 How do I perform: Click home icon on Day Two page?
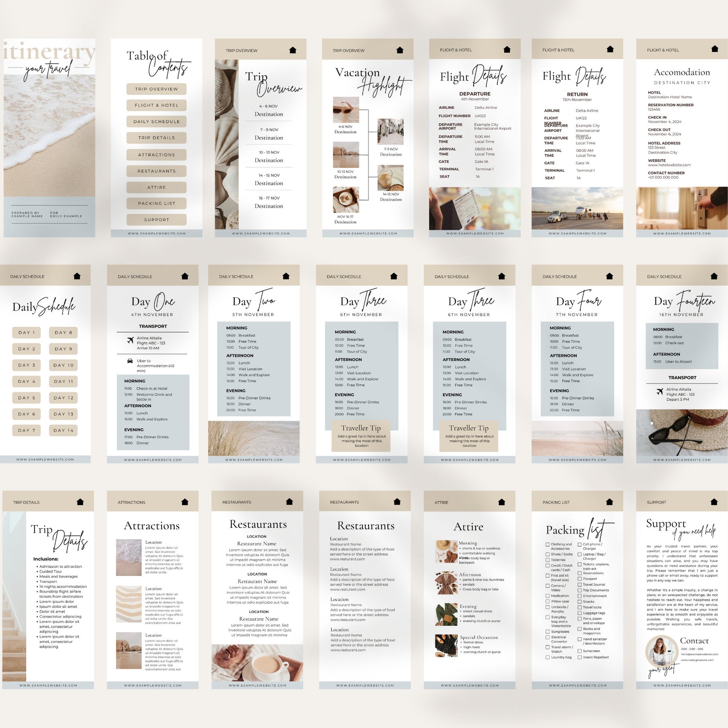(285, 276)
